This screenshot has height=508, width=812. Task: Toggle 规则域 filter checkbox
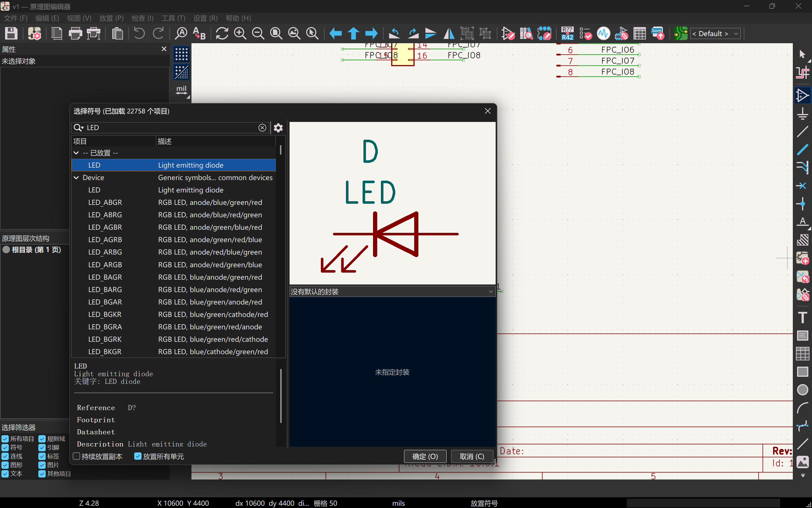click(x=42, y=439)
